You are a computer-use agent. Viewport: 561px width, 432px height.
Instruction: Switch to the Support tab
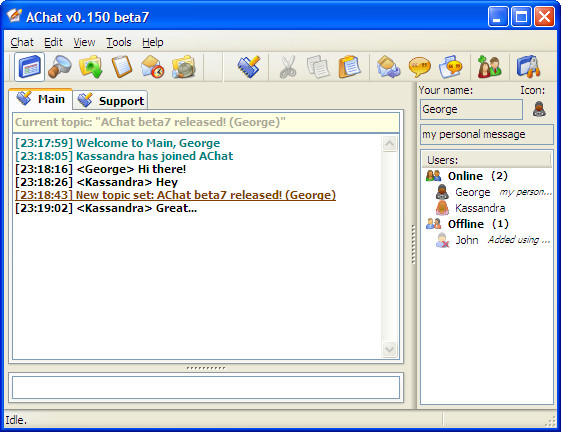point(111,101)
